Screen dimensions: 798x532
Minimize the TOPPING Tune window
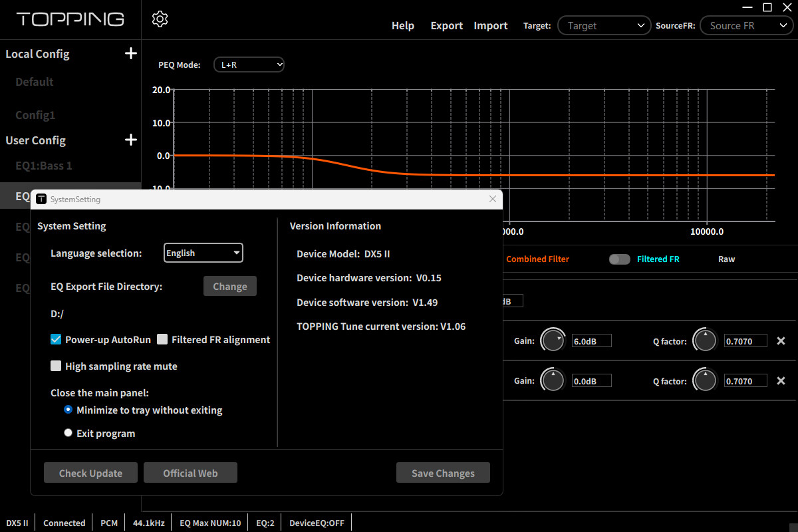click(x=748, y=7)
